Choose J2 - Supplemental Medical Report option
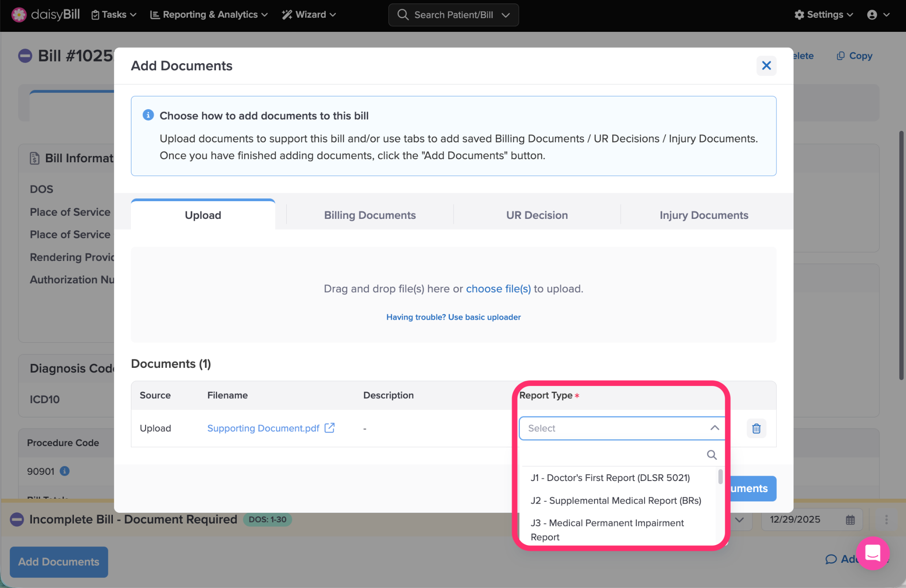 tap(616, 500)
